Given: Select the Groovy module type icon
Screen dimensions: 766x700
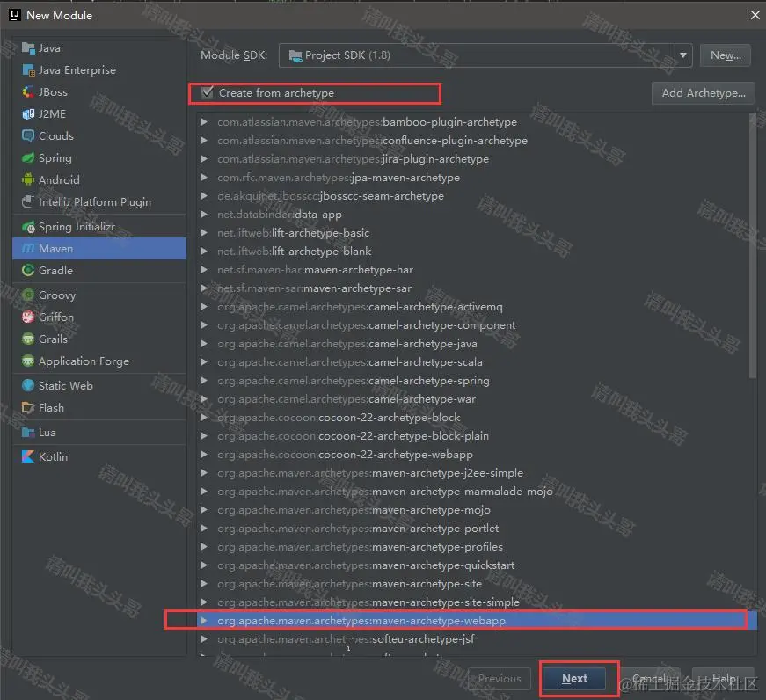Looking at the screenshot, I should click(26, 295).
